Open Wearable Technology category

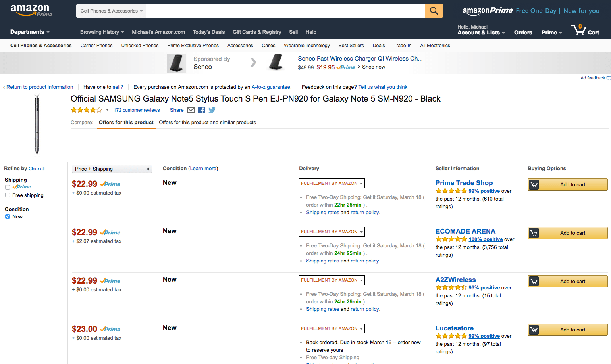coord(307,46)
